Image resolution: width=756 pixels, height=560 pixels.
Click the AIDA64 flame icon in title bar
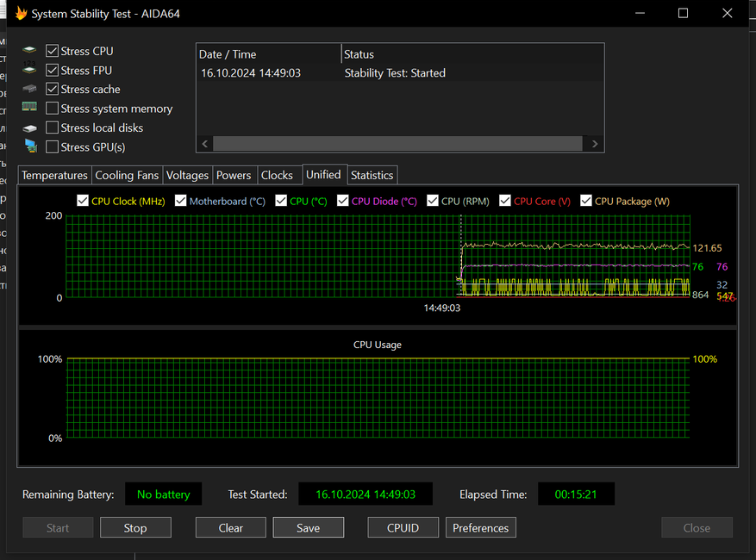(21, 13)
